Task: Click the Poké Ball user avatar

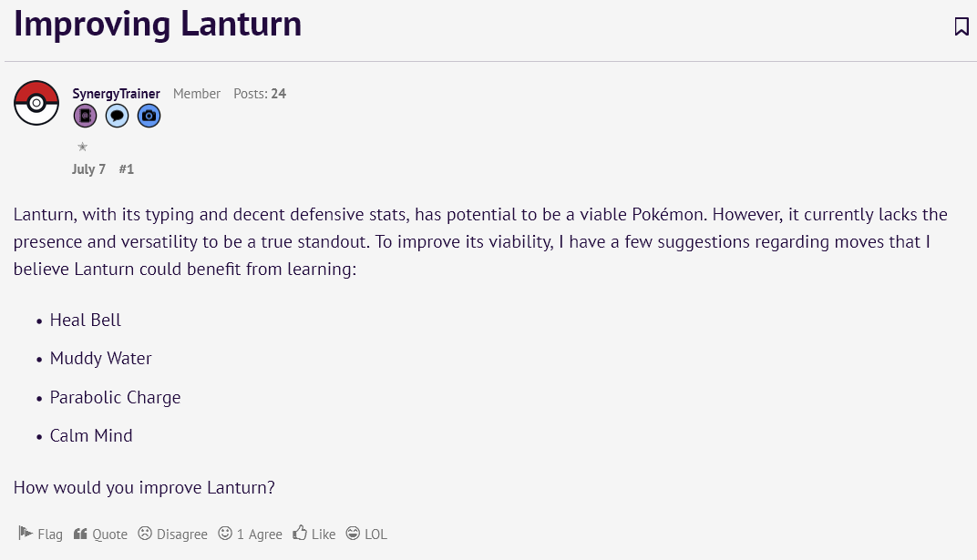Action: coord(36,103)
